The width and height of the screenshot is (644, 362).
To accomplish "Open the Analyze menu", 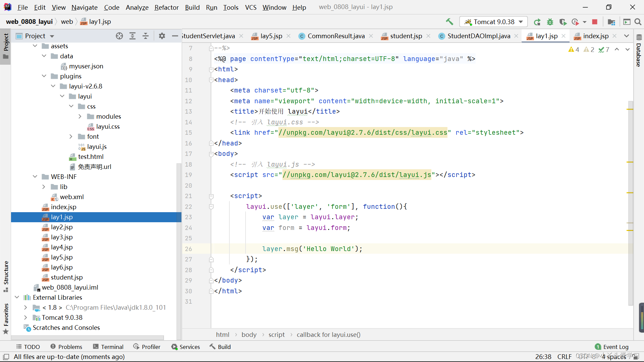I will click(x=137, y=7).
